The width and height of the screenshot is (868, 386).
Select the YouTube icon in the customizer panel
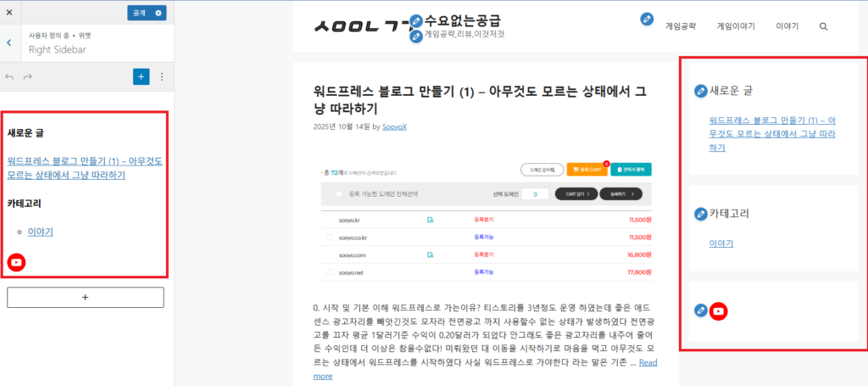click(16, 262)
